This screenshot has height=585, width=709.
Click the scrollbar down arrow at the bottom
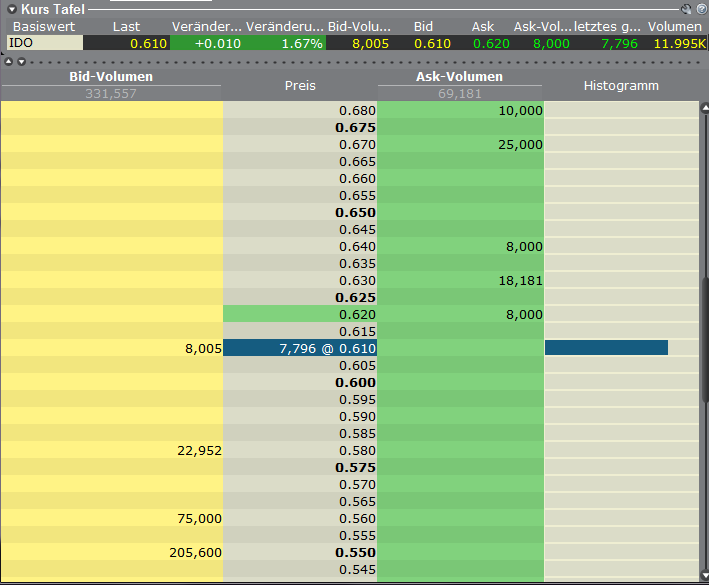704,575
